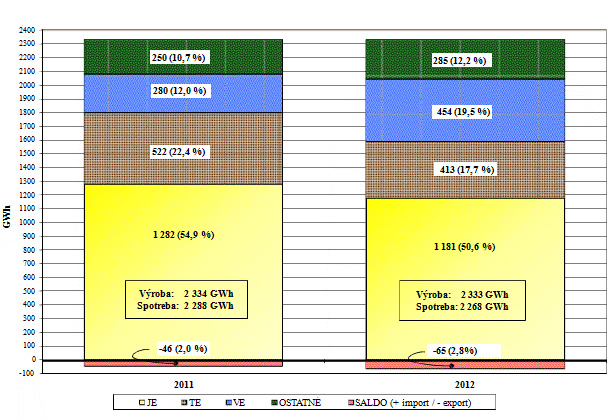Select the 1 282 (54,9 %) label

tap(184, 234)
